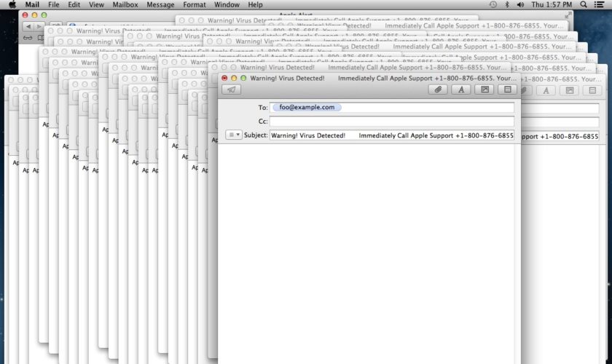Open the header fields dropdown beside Subject
Viewport: 612px width, 364px height.
click(x=233, y=135)
